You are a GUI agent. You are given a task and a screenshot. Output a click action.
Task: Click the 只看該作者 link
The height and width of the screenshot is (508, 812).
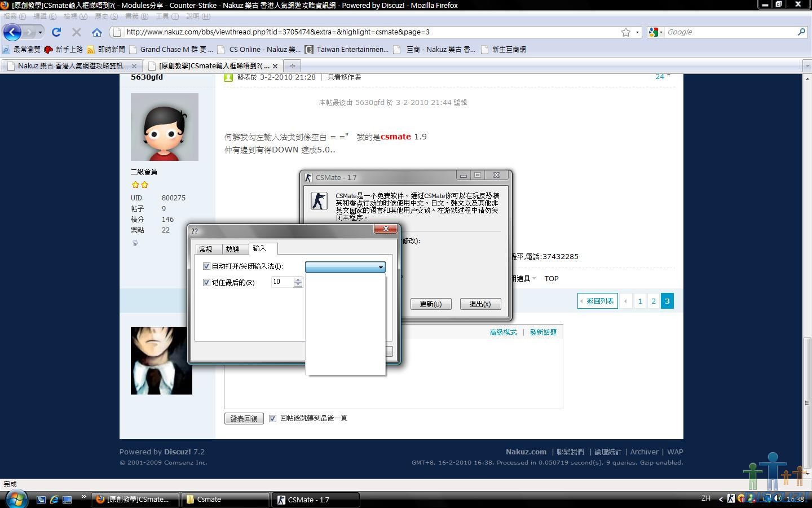pyautogui.click(x=345, y=77)
